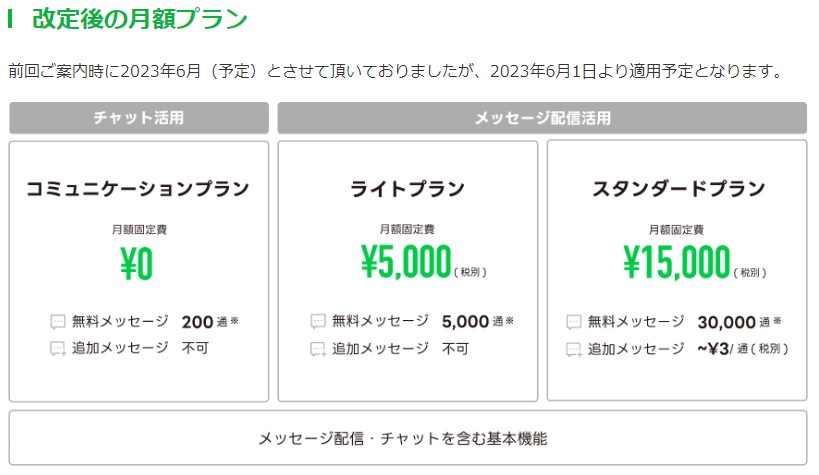
Task: Click the ¥15,000 monthly price
Action: pyautogui.click(x=676, y=262)
